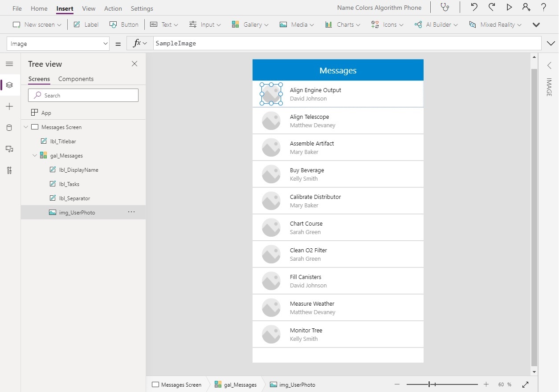Switch to the Components tab
Image resolution: width=559 pixels, height=392 pixels.
click(x=76, y=79)
